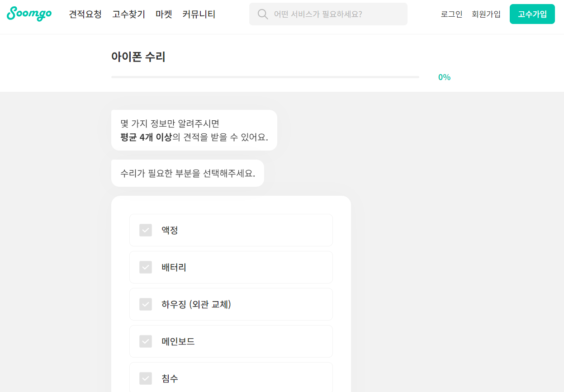Switch to the 마켓 section
The height and width of the screenshot is (392, 564).
[x=164, y=14]
